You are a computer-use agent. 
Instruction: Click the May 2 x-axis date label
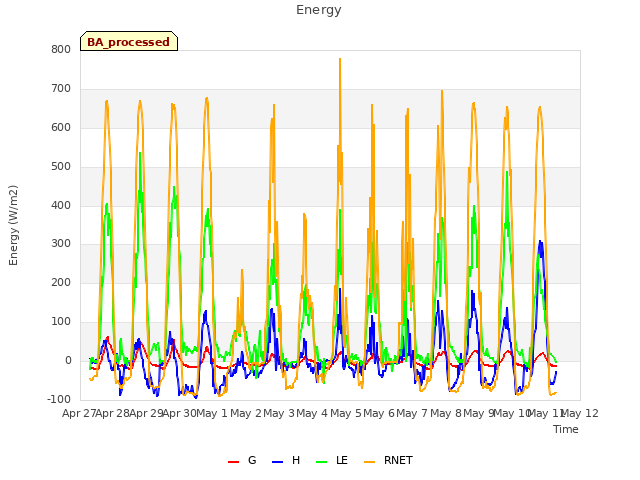246,413
